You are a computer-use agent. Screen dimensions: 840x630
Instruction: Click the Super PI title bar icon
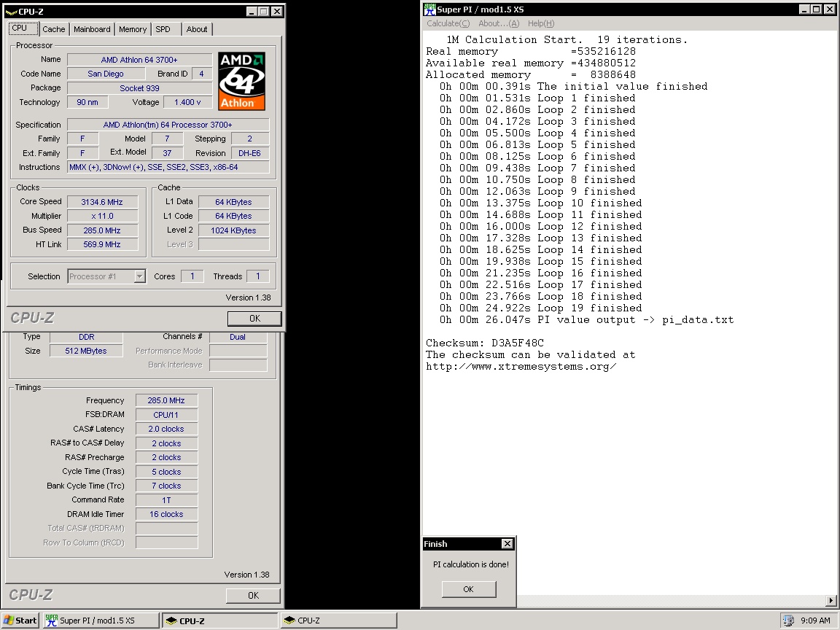click(x=429, y=9)
